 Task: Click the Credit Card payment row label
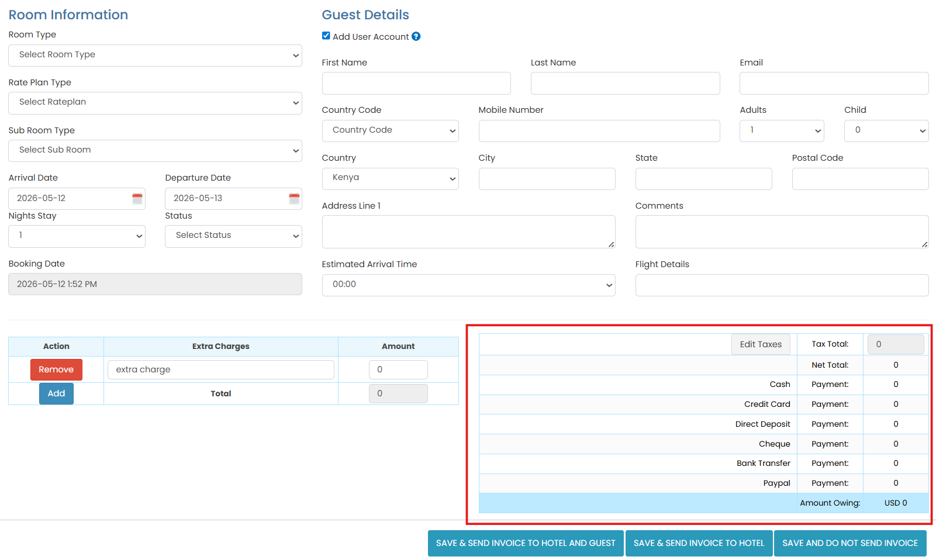[x=767, y=405]
